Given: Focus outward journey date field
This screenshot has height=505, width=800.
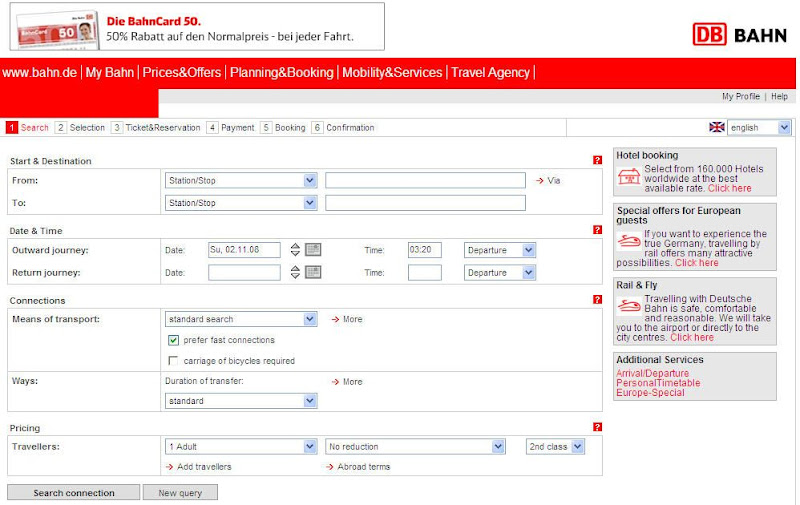Looking at the screenshot, I should [x=244, y=249].
